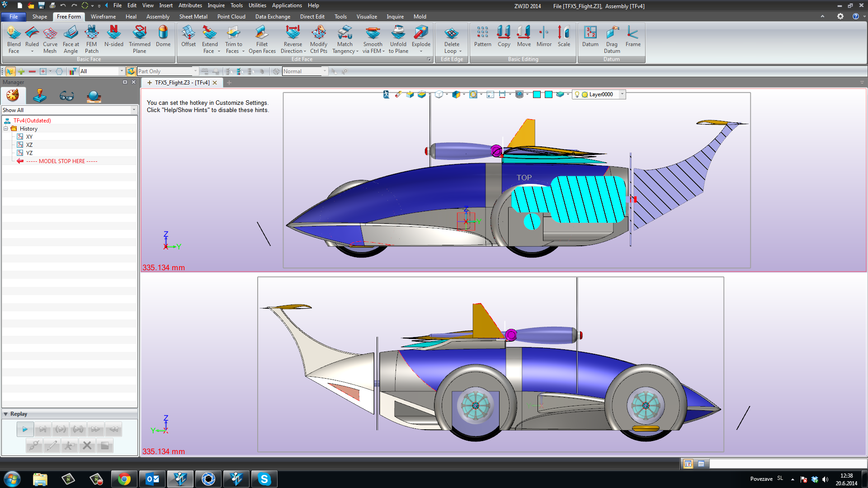868x488 pixels.
Task: Open the Utilities menu
Action: click(x=257, y=5)
